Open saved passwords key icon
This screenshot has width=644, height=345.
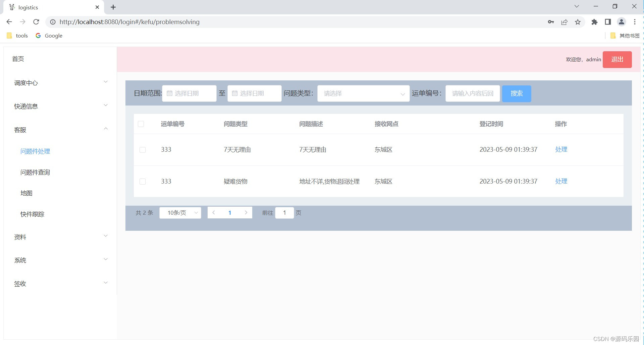(x=551, y=22)
